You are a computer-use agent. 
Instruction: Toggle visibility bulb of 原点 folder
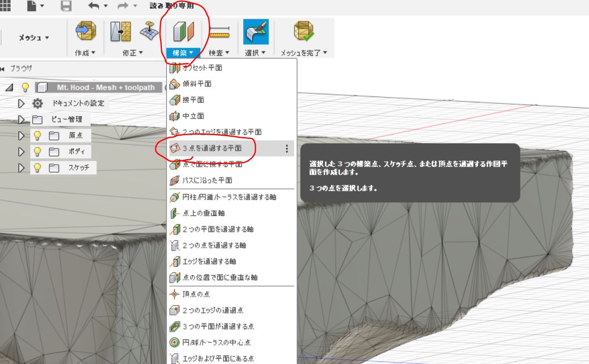tap(37, 136)
